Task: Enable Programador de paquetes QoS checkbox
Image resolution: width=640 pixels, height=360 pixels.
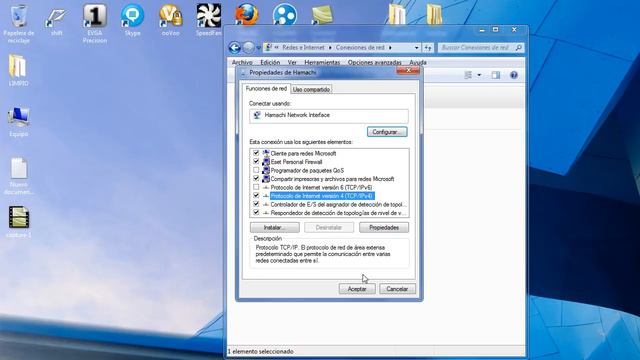Action: click(256, 170)
